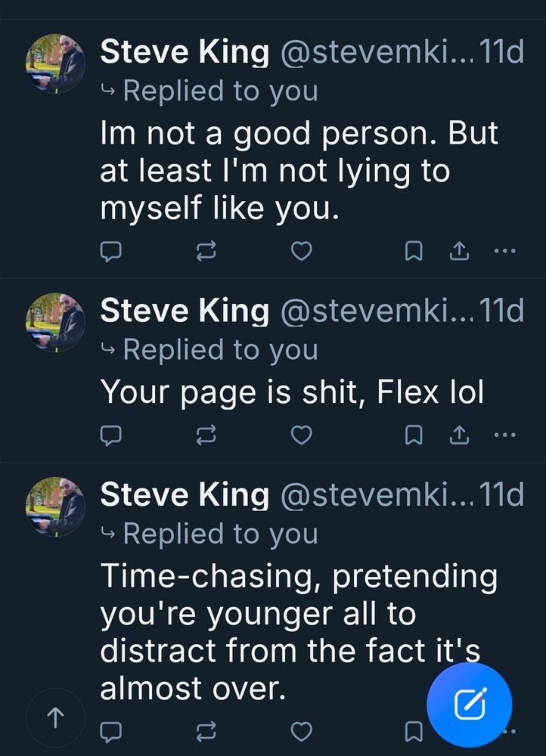The height and width of the screenshot is (756, 546).
Task: Share the "Im not a good person" tweet
Action: pyautogui.click(x=459, y=251)
